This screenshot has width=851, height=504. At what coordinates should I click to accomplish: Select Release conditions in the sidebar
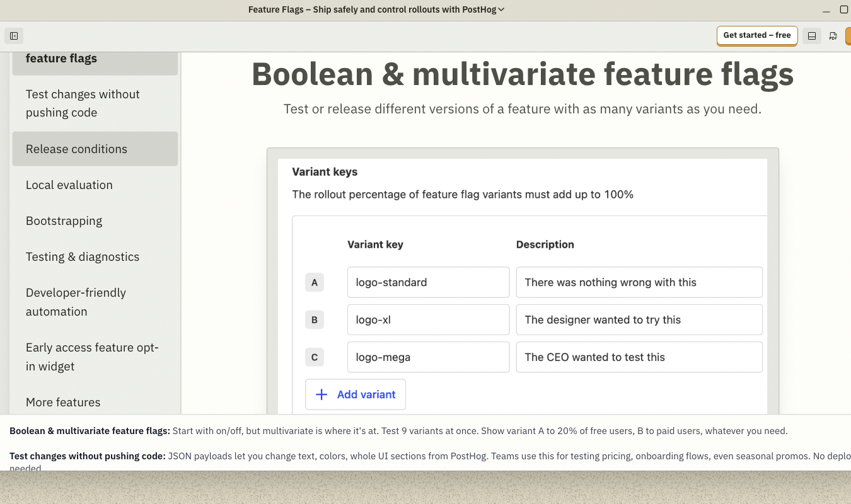coord(76,149)
